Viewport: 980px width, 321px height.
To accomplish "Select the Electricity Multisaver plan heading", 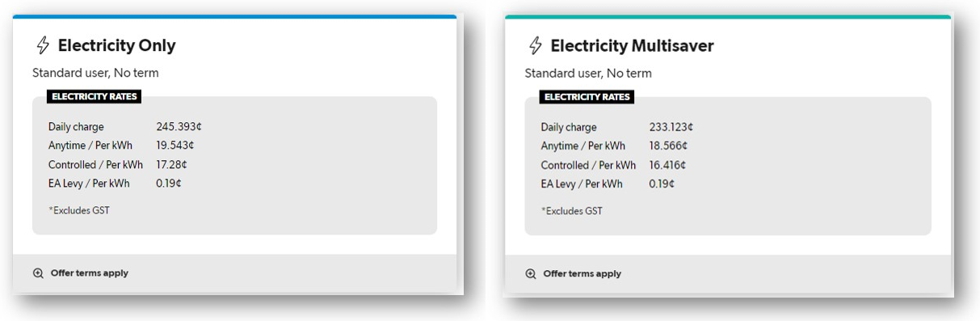I will coord(632,46).
